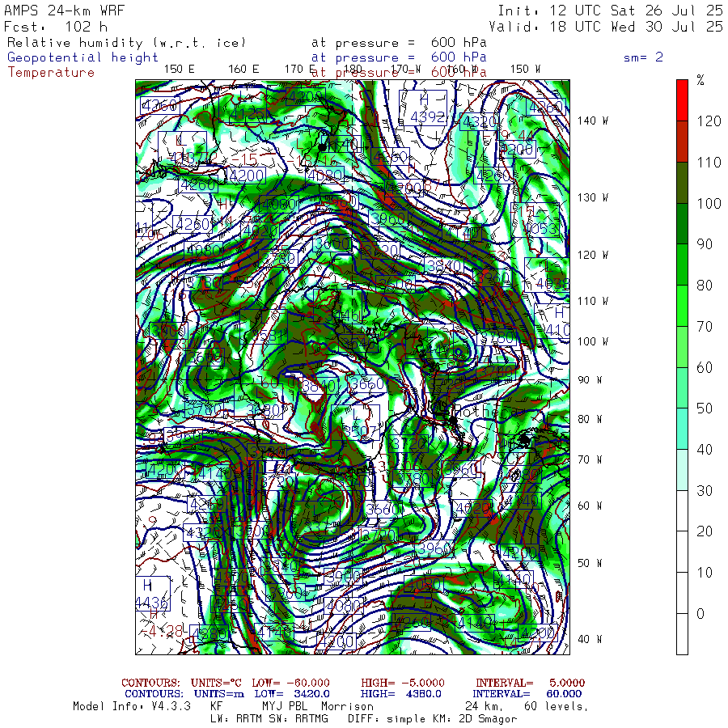Click the '120 W' longitude label
Viewport: 728px width, 728px height.
click(x=592, y=255)
